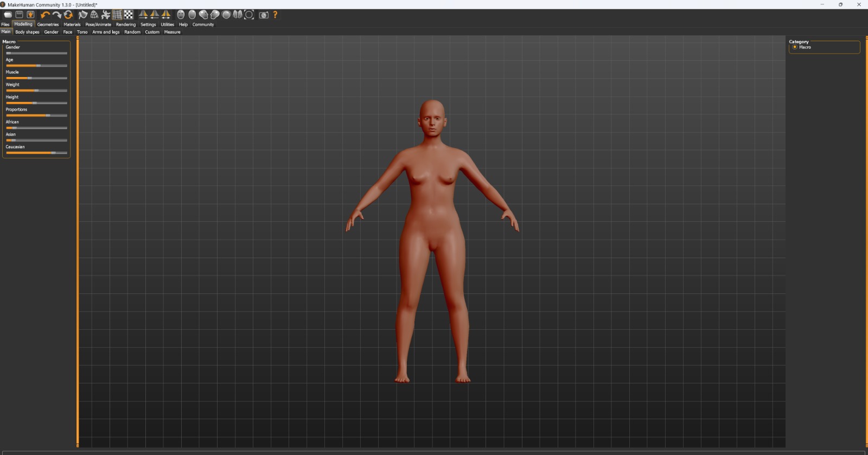868x455 pixels.
Task: Click the Undo arrow icon
Action: tap(45, 15)
